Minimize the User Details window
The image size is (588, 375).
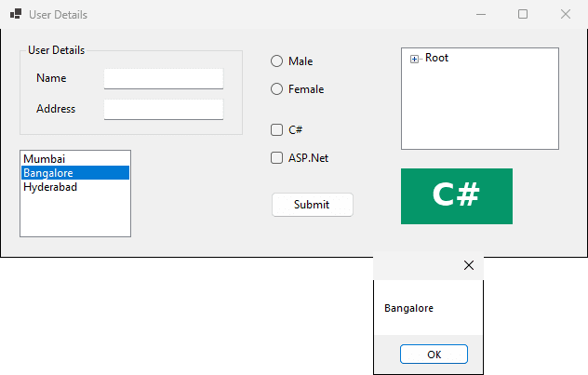pyautogui.click(x=481, y=14)
